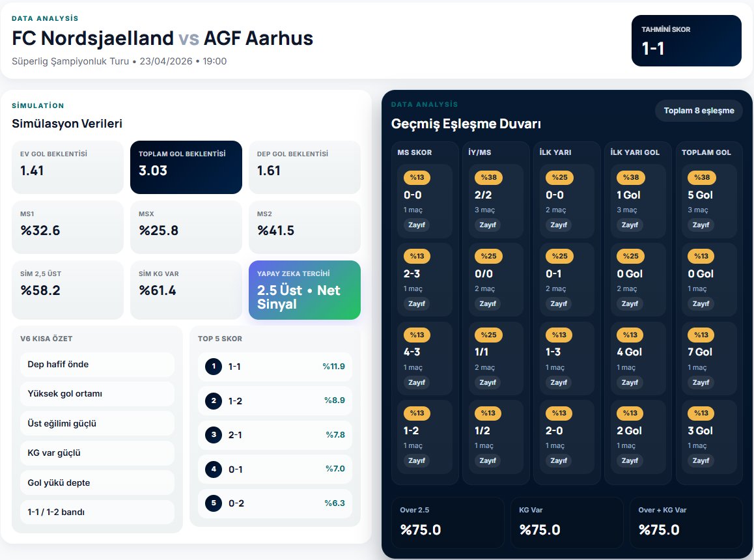Open the İY/MS 1/1 card

pos(496,358)
